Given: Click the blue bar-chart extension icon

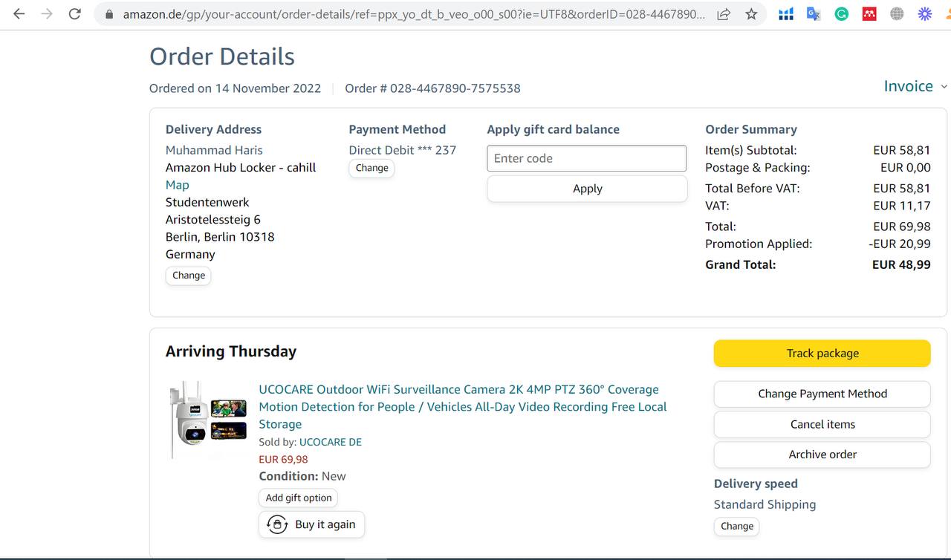Looking at the screenshot, I should click(786, 14).
